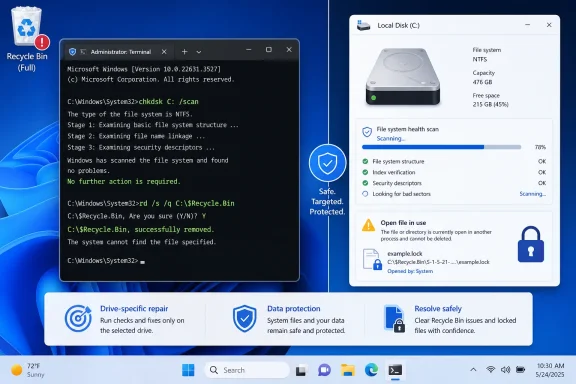
Task: Add a new Terminal tab with plus
Action: click(184, 52)
